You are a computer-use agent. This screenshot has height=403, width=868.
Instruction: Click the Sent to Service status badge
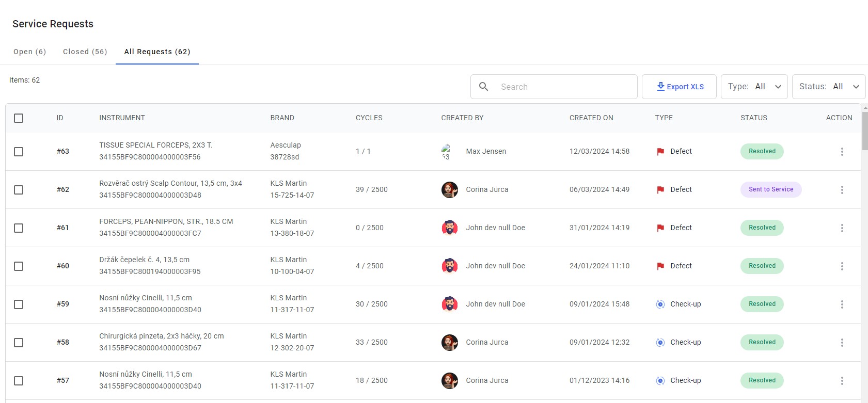click(771, 189)
